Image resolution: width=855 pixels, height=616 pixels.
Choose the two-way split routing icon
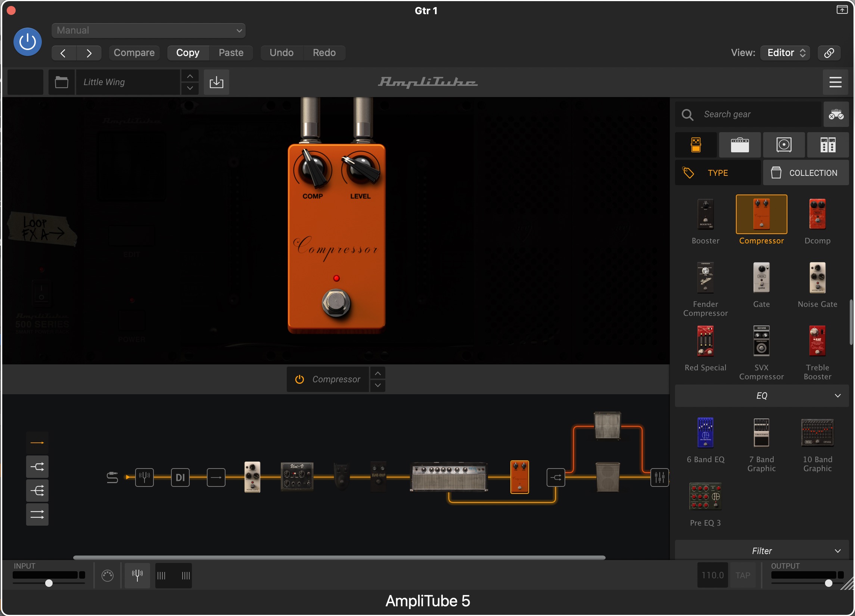click(x=37, y=467)
